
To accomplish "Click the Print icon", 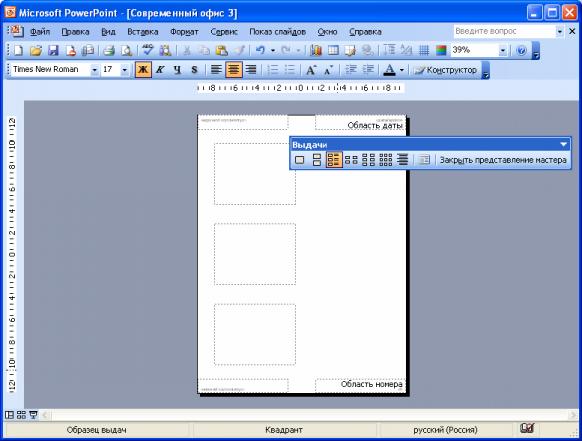I will pyautogui.click(x=109, y=50).
